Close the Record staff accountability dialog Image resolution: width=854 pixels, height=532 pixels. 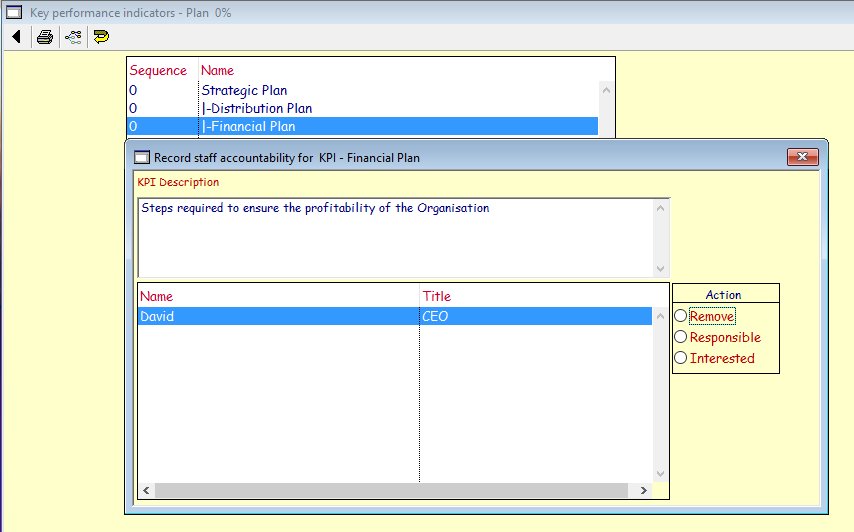(x=803, y=157)
